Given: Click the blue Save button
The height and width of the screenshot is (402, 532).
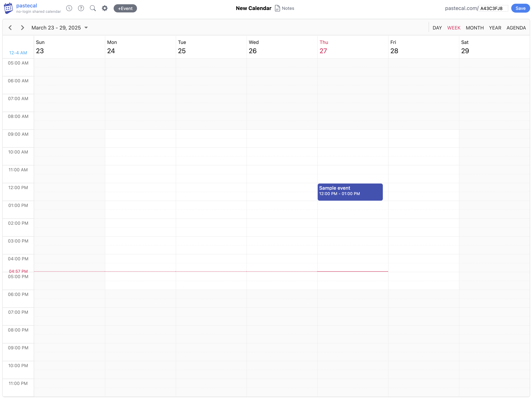Looking at the screenshot, I should pyautogui.click(x=520, y=8).
